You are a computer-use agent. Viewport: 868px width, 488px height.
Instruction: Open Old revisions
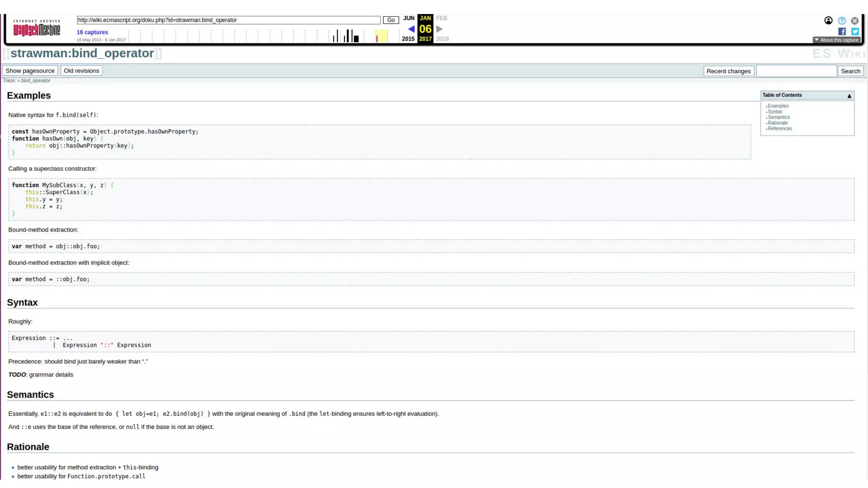[x=81, y=71]
